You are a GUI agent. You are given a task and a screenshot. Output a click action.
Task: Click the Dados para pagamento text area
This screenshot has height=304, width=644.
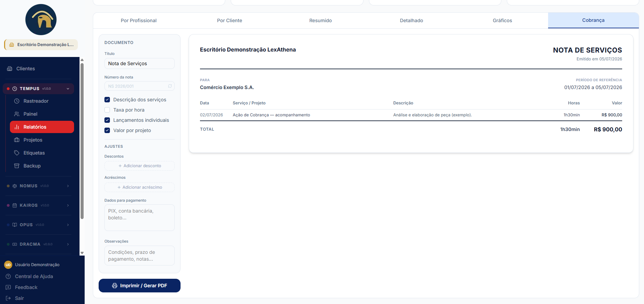coord(140,218)
